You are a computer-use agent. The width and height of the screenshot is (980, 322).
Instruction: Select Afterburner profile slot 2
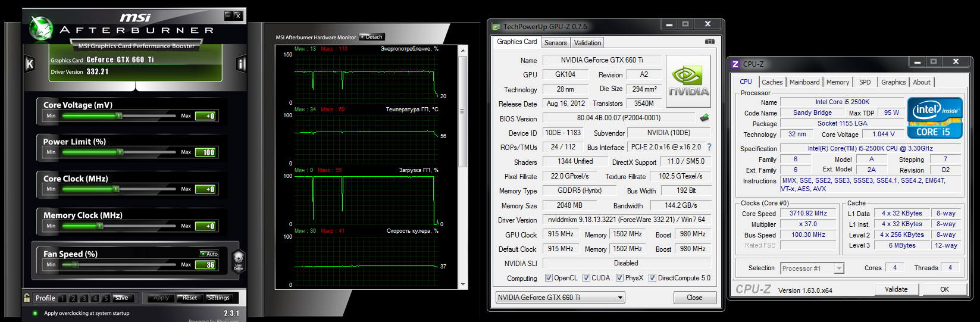73,298
